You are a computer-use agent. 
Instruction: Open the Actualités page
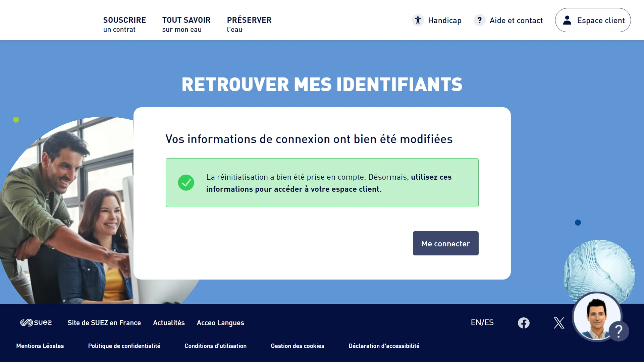click(169, 322)
